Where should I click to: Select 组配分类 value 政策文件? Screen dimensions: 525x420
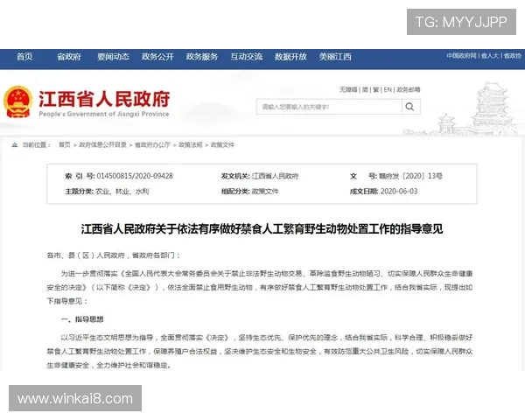(x=265, y=192)
